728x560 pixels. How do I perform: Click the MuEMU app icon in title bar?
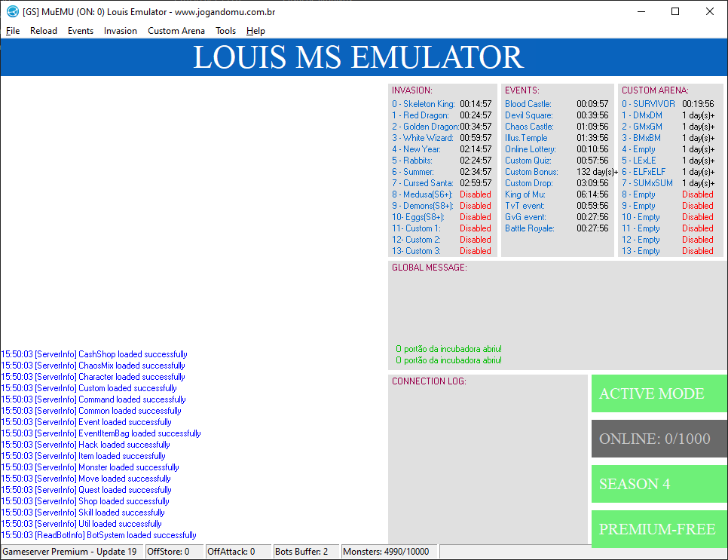click(12, 11)
